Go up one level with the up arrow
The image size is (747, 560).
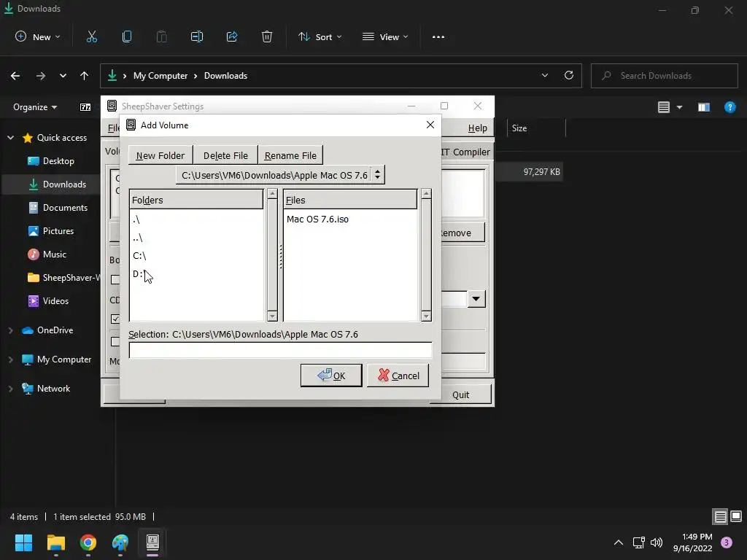click(85, 76)
